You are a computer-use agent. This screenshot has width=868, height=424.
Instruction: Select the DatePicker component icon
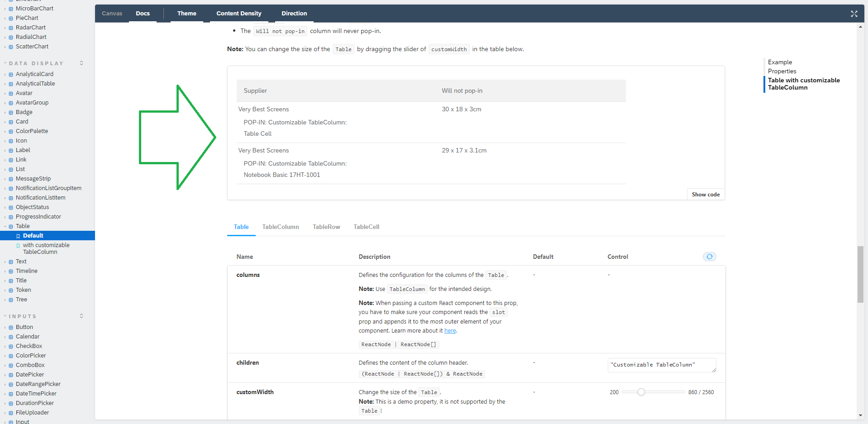(10, 374)
